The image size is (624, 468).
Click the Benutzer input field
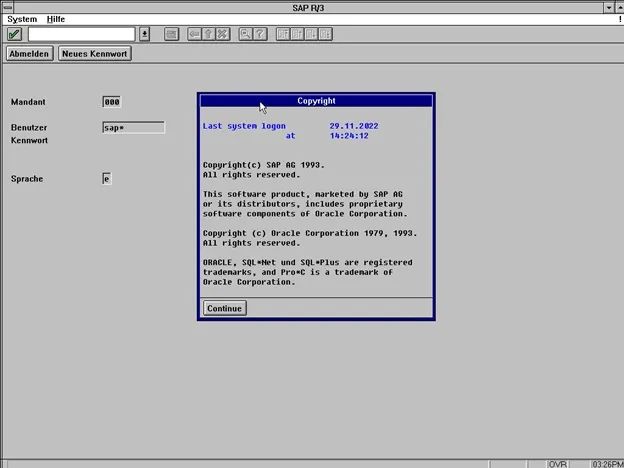coord(133,128)
